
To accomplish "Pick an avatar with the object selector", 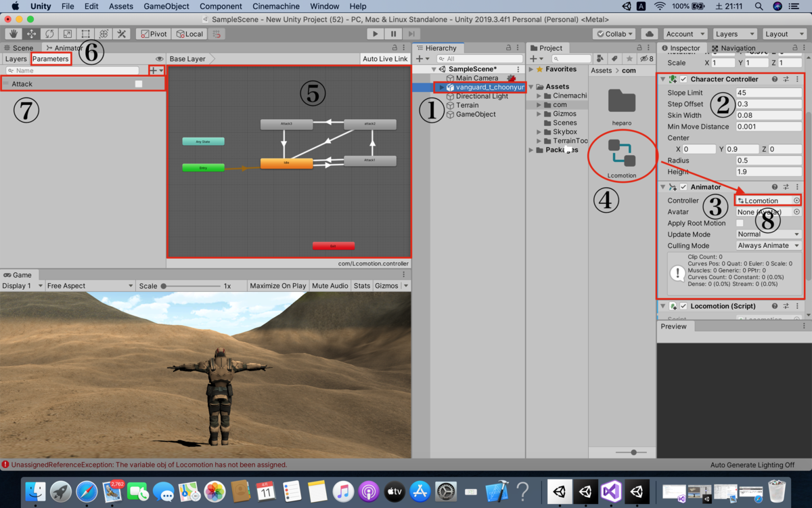I will 796,212.
